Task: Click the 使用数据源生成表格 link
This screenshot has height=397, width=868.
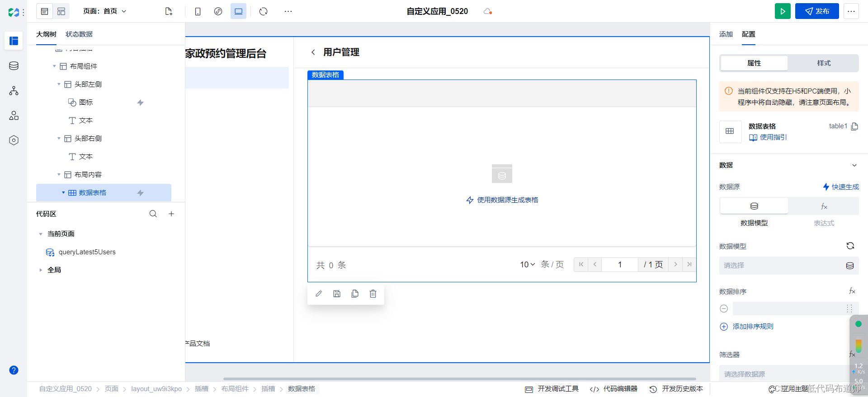Action: coord(502,200)
